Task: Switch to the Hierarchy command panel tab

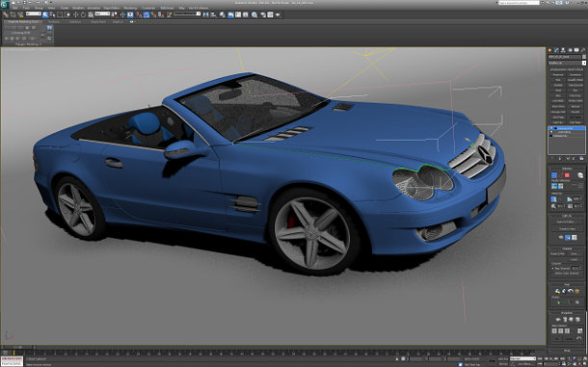Action: pyautogui.click(x=563, y=50)
